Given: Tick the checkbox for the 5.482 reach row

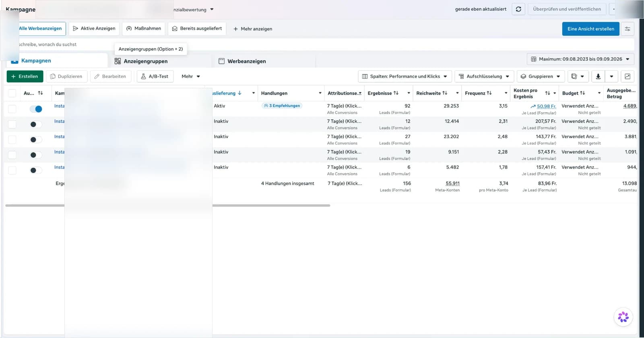Looking at the screenshot, I should pyautogui.click(x=12, y=170).
